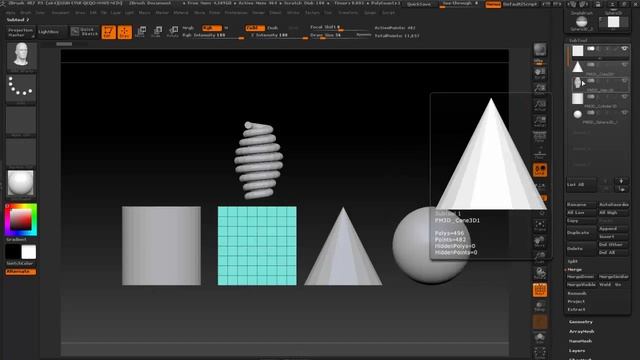This screenshot has height=360, width=640.
Task: Click the Rename subtool button
Action: [x=581, y=204]
